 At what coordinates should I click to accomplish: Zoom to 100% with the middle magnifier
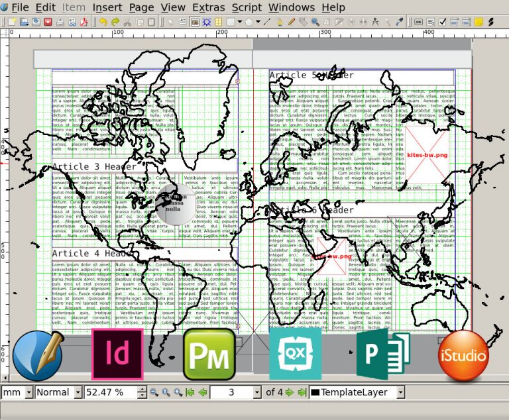click(166, 392)
